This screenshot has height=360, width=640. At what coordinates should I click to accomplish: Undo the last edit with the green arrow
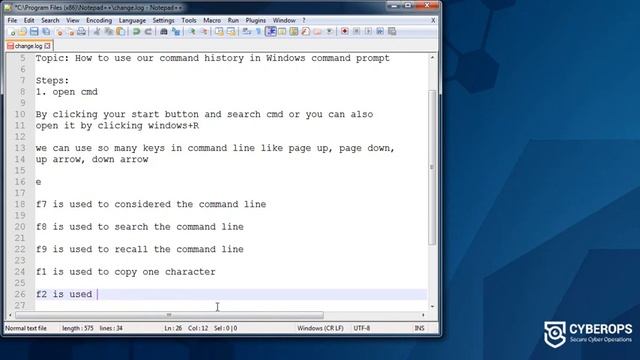coord(136,31)
